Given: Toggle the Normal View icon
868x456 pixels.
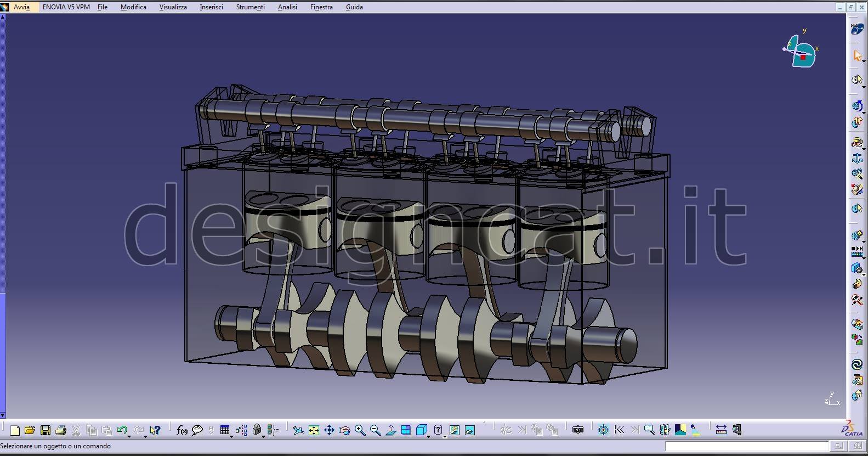Looking at the screenshot, I should (x=390, y=430).
